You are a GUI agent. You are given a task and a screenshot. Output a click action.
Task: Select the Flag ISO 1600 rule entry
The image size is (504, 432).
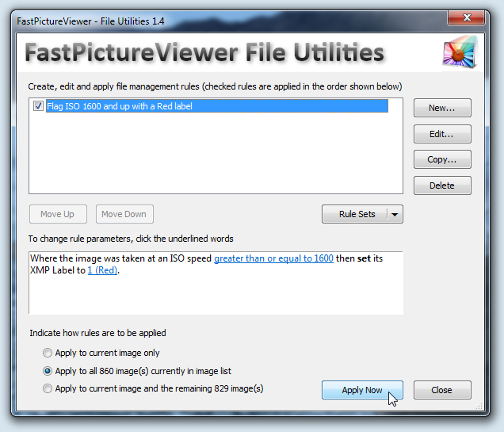pos(217,106)
